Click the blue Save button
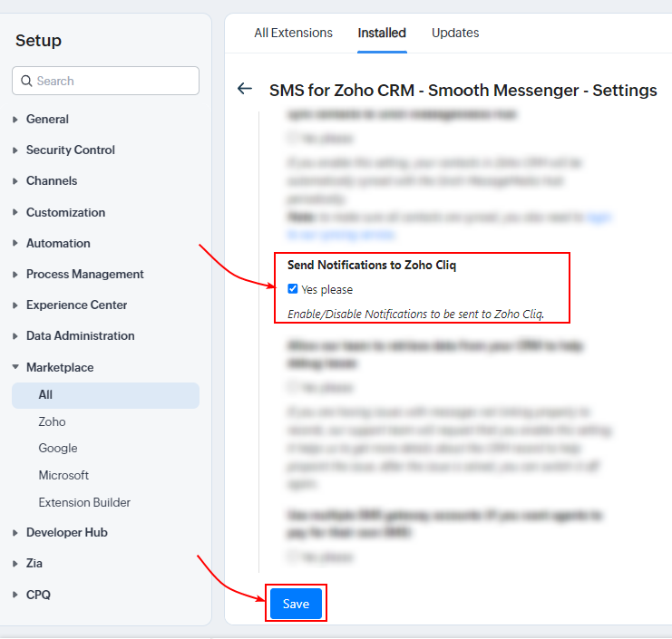Screen dimensions: 672x639 point(296,604)
